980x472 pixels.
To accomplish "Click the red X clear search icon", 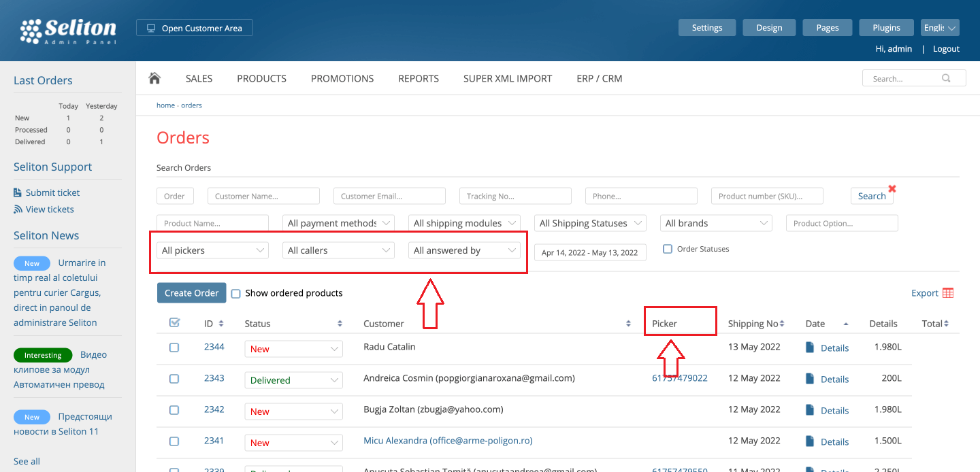I will tap(892, 188).
